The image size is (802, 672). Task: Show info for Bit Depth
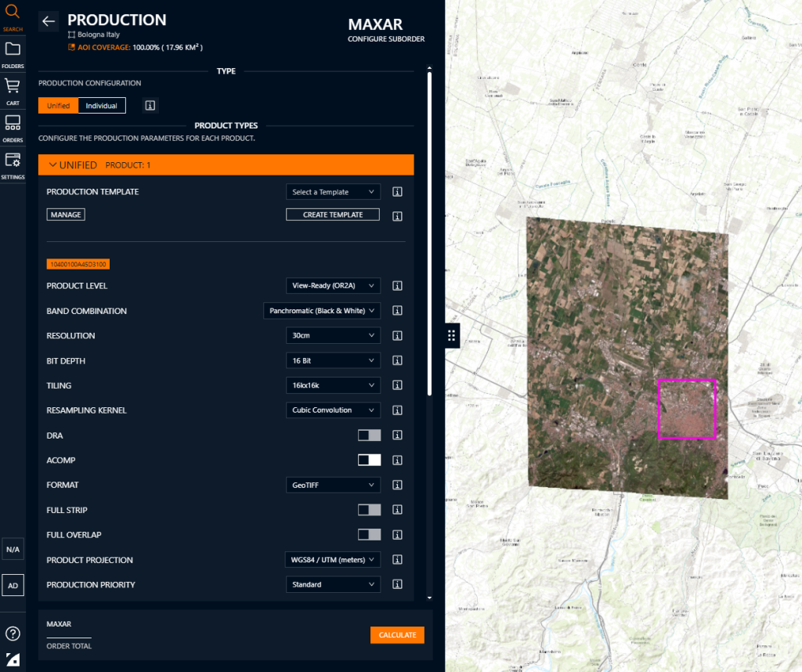click(397, 360)
